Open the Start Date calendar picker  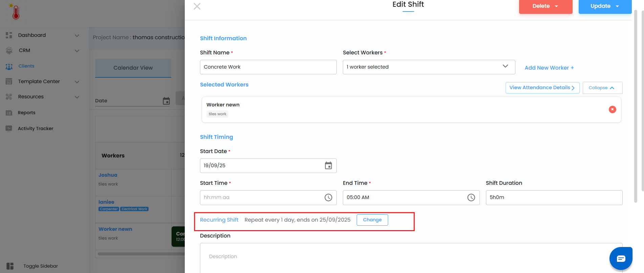pos(328,166)
